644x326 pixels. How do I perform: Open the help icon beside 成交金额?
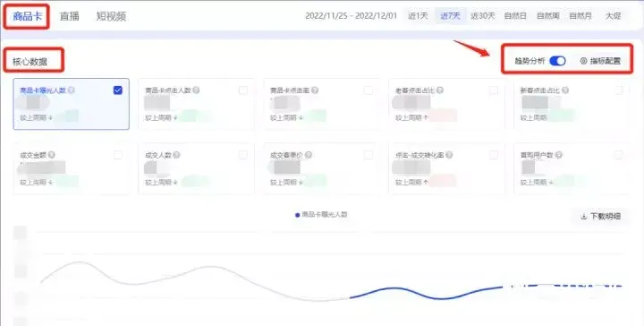click(x=51, y=155)
